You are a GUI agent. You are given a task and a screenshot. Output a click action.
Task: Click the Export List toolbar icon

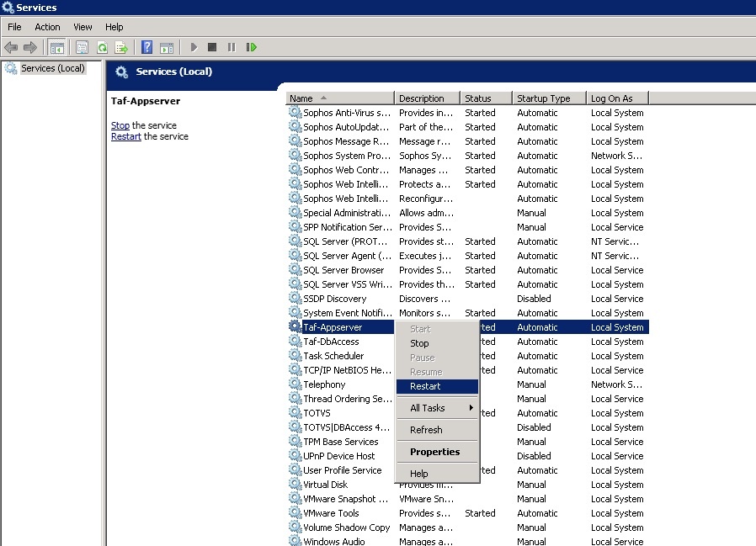pyautogui.click(x=121, y=47)
